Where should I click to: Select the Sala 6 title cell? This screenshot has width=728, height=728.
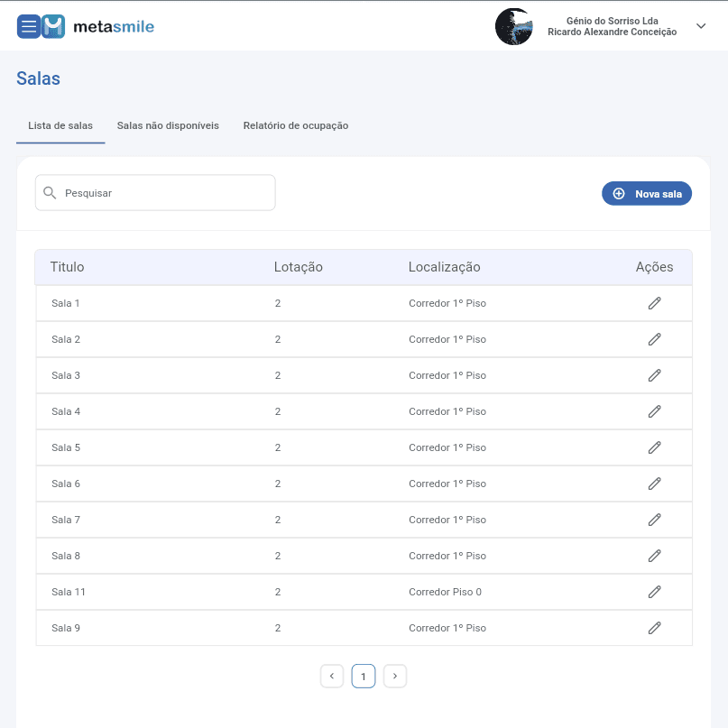point(66,484)
